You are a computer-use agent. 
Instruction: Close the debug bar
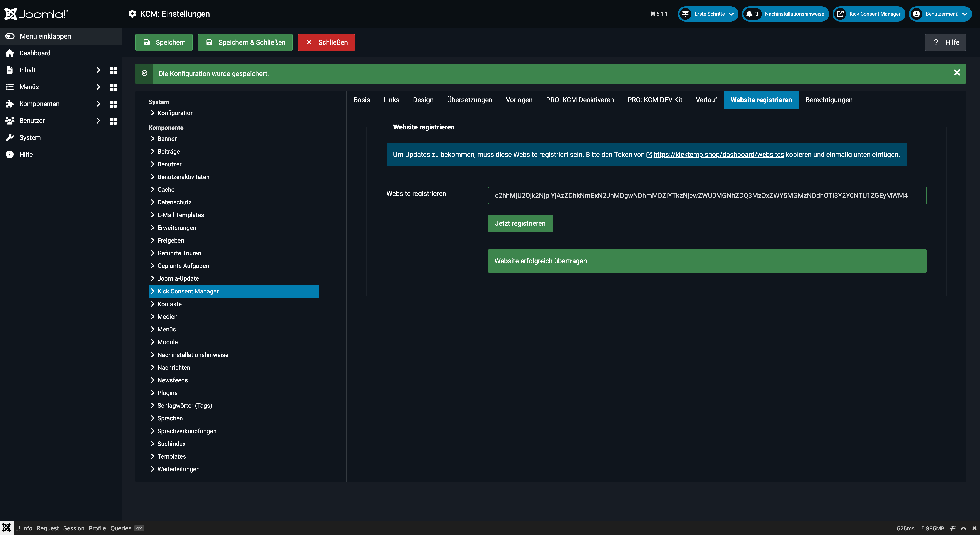(x=974, y=528)
